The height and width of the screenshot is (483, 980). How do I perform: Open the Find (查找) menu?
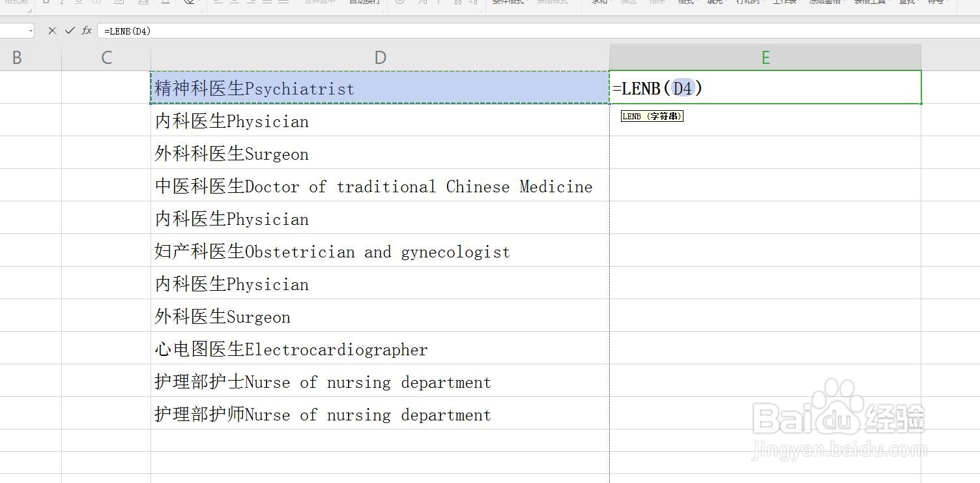pos(907,3)
